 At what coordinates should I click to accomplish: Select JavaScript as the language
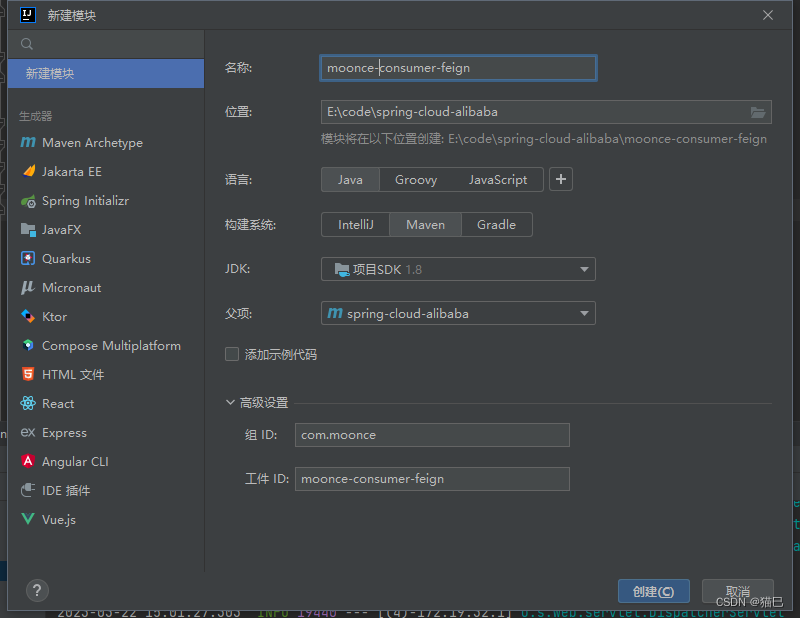point(498,180)
